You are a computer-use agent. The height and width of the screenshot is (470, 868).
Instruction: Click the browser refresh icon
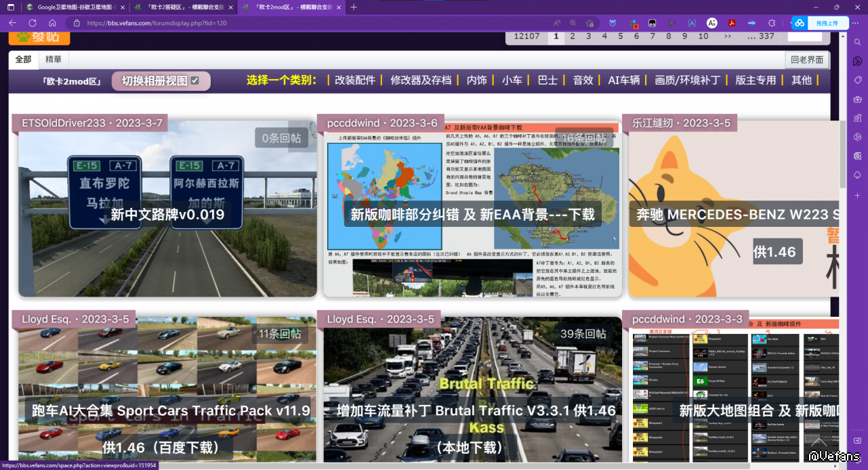click(32, 22)
